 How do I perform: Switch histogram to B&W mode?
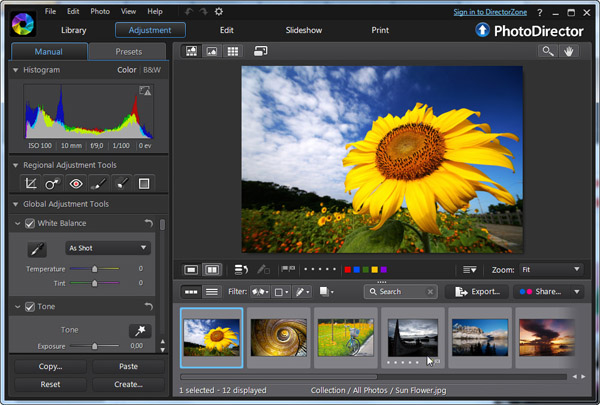pyautogui.click(x=151, y=70)
